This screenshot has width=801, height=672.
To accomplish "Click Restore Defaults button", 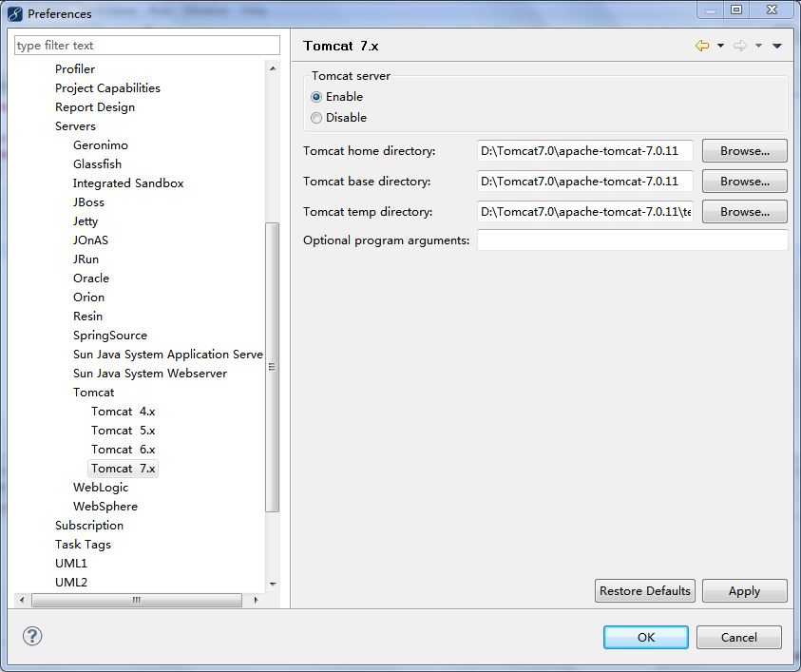I will point(644,591).
